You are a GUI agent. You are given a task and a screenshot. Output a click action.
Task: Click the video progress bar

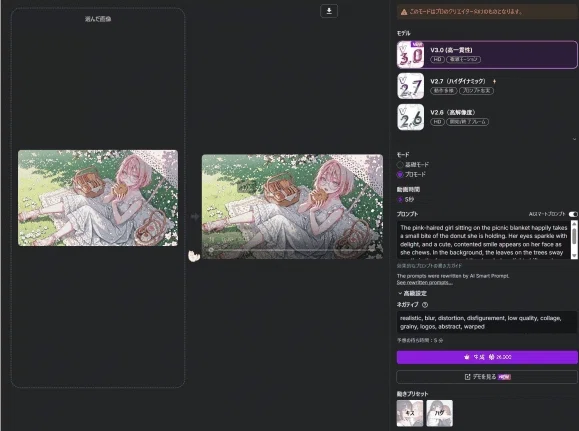tap(292, 250)
